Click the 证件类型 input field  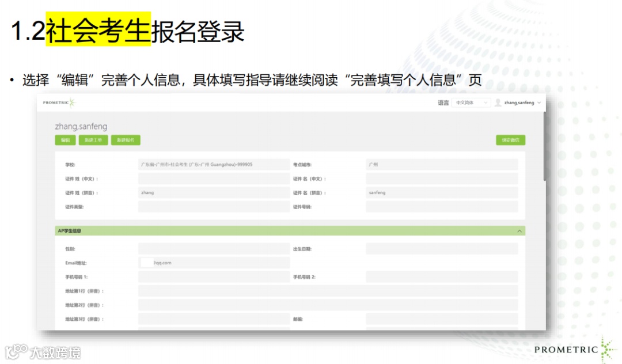tap(214, 207)
